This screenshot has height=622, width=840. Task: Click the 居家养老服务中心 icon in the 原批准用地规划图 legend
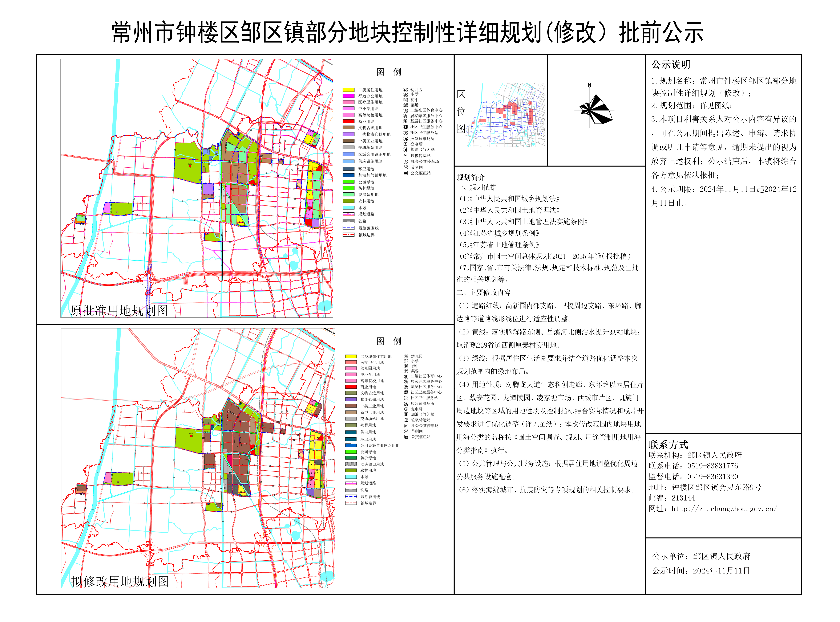[406, 116]
